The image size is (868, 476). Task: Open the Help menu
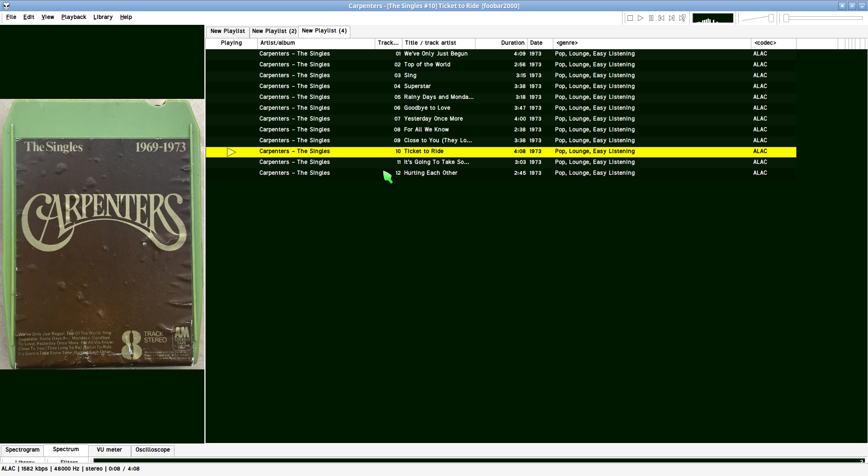[126, 17]
